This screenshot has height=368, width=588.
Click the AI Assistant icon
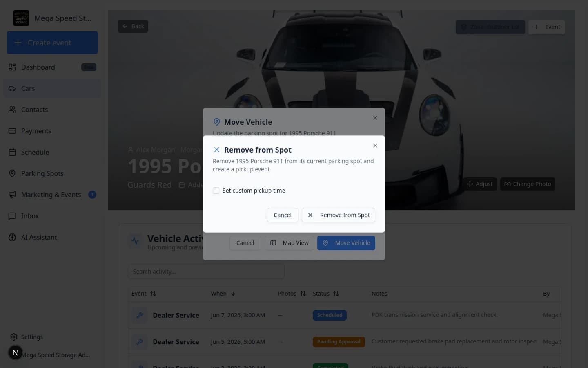pos(12,237)
